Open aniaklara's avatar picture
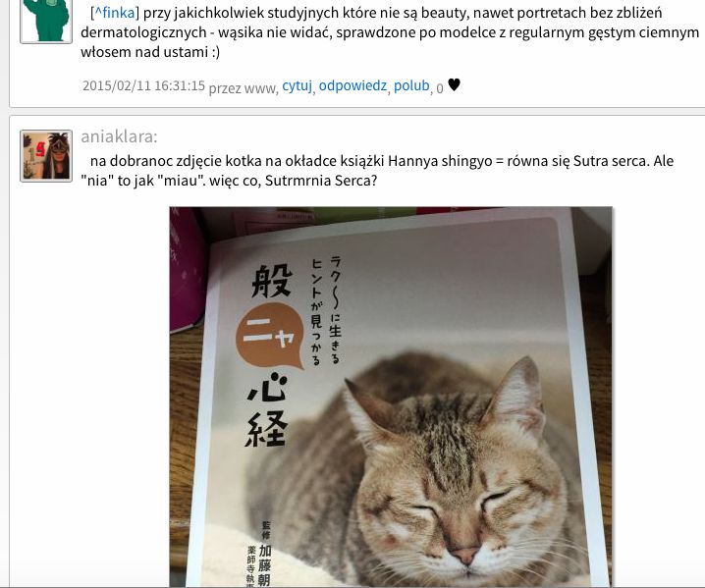 click(x=46, y=156)
